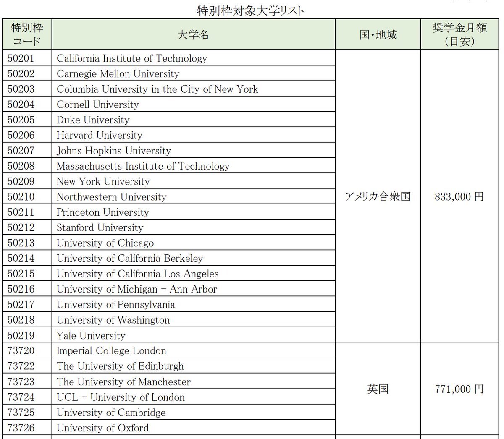This screenshot has width=504, height=439.
Task: Select University of Cambridge cell
Action: click(x=194, y=412)
